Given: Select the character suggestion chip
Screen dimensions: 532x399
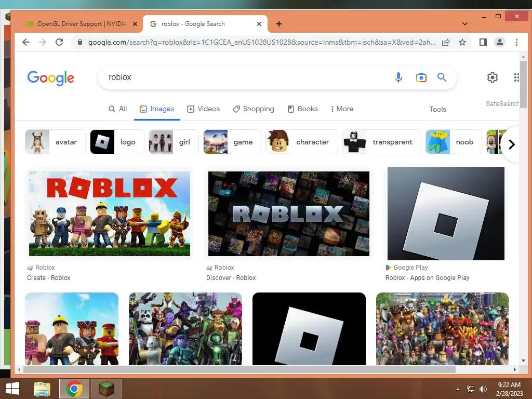Looking at the screenshot, I should tap(302, 142).
